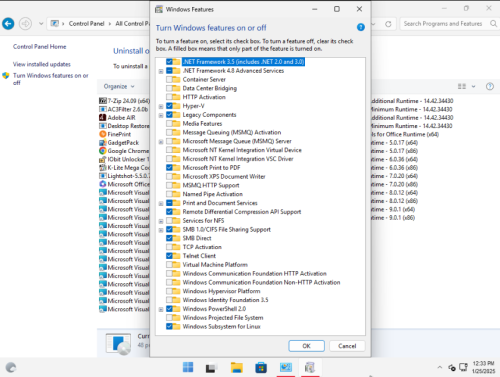Select the TCP Activation feature row
Screen dimensions: 500x377
click(202, 247)
